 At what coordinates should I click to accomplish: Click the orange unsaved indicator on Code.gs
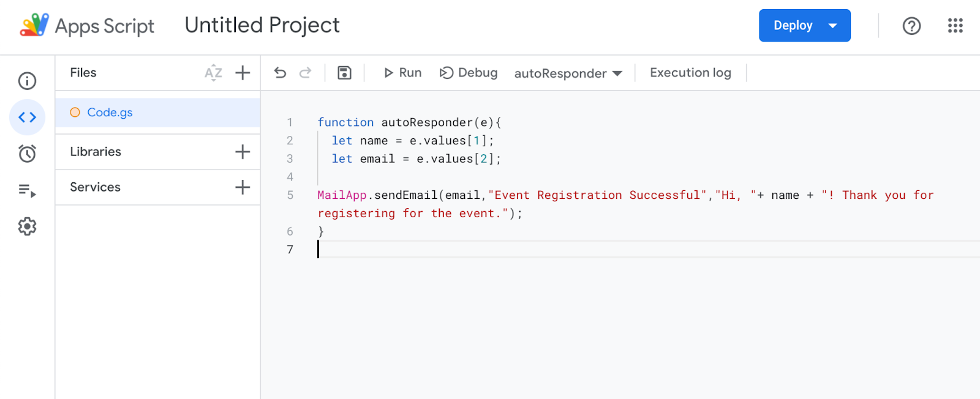(x=75, y=113)
